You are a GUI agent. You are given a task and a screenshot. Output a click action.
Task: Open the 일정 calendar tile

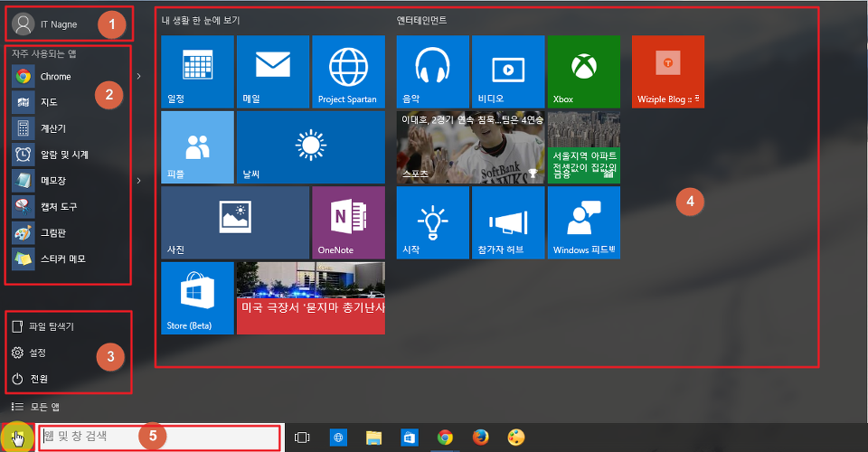(197, 72)
